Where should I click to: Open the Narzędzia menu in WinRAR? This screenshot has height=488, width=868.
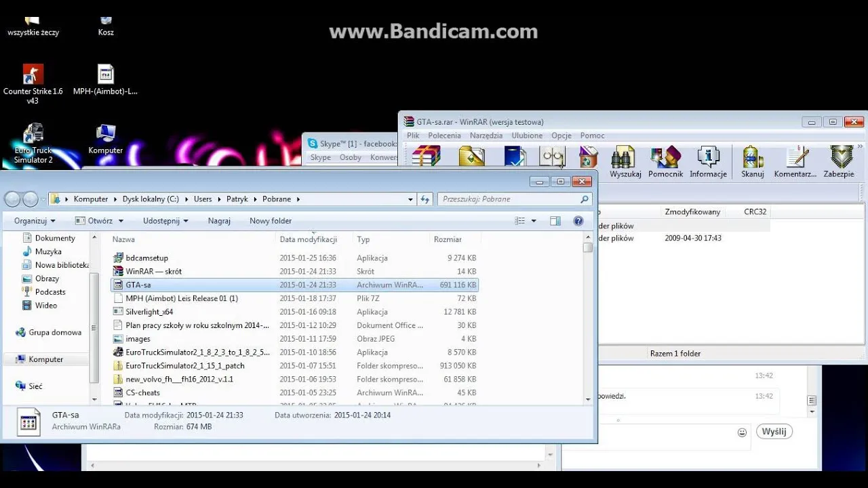486,136
